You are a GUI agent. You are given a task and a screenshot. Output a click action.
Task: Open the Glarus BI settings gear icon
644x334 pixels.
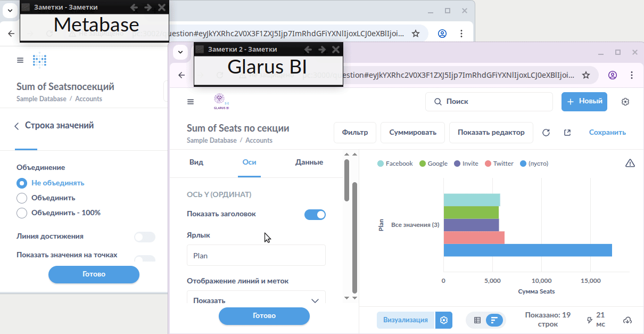coord(625,102)
